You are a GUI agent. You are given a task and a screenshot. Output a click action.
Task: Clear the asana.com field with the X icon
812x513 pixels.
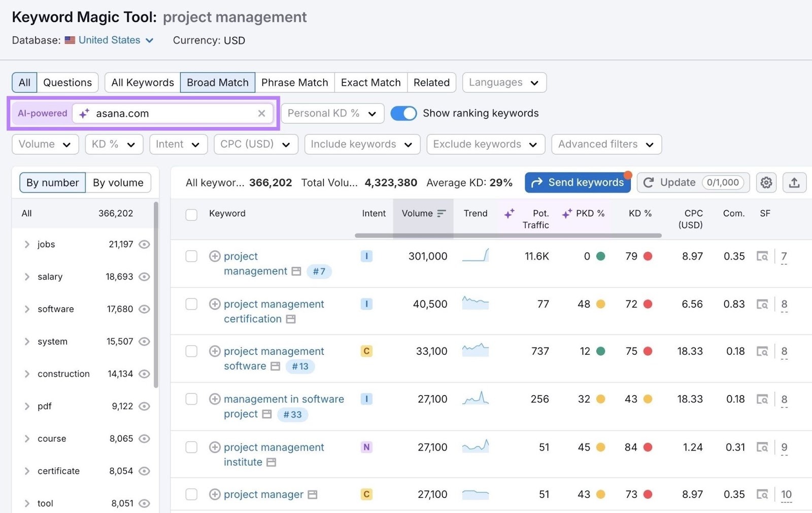(261, 113)
